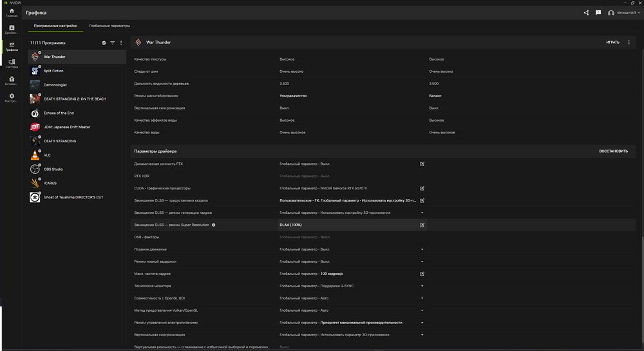Expand the Режим низкой задержки dropdown

(422, 261)
